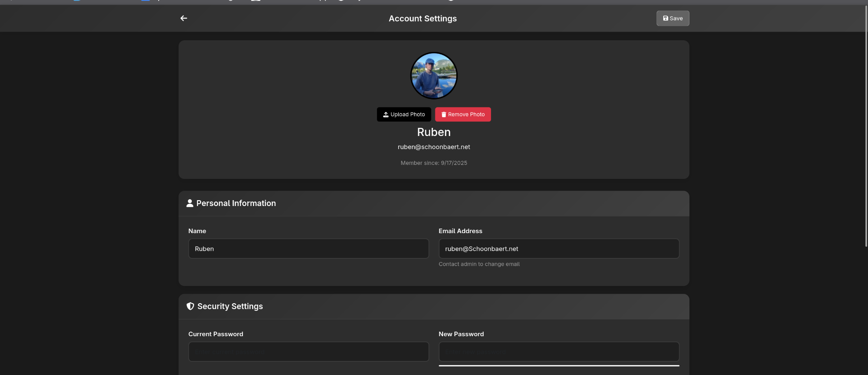This screenshot has width=868, height=375.
Task: Go back using the left arrow icon
Action: point(184,19)
